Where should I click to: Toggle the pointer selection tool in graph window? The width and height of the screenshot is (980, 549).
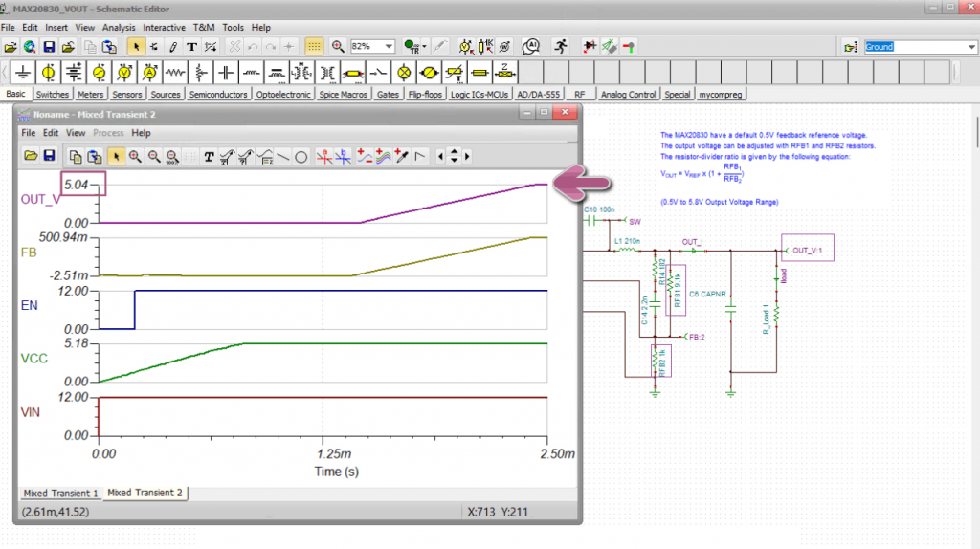coord(116,156)
